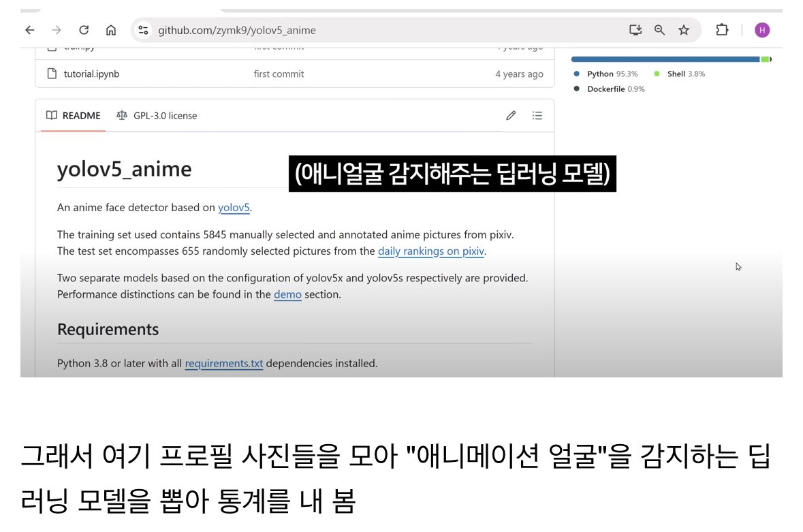The height and width of the screenshot is (532, 803).
Task: Filter by Python 95.3% language
Action: click(606, 74)
